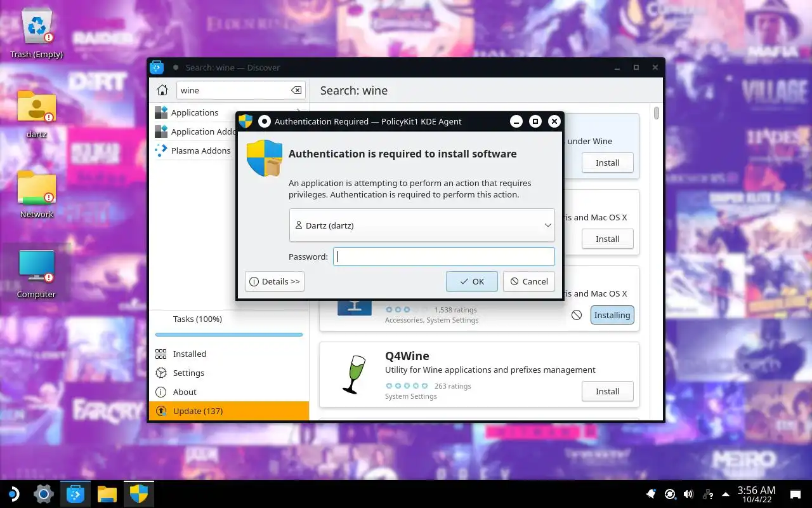Click the 'Search: wine' page heading
This screenshot has width=812, height=508.
tap(354, 90)
